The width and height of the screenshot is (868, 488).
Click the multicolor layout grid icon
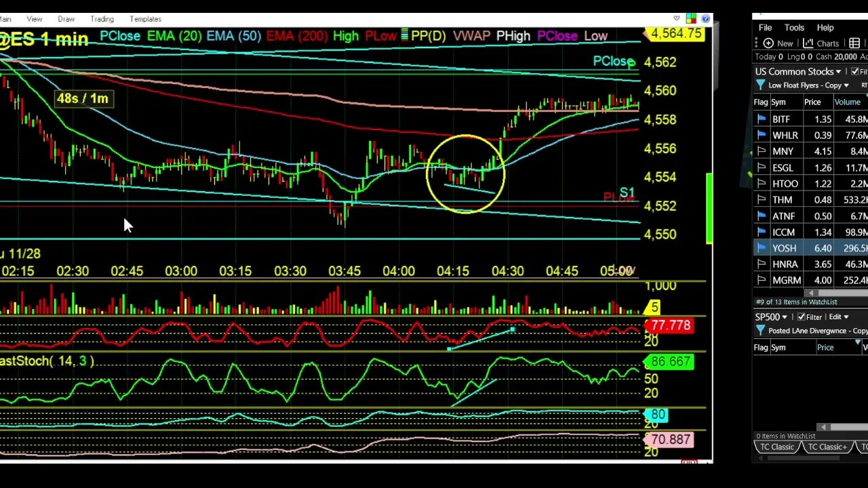click(x=691, y=19)
